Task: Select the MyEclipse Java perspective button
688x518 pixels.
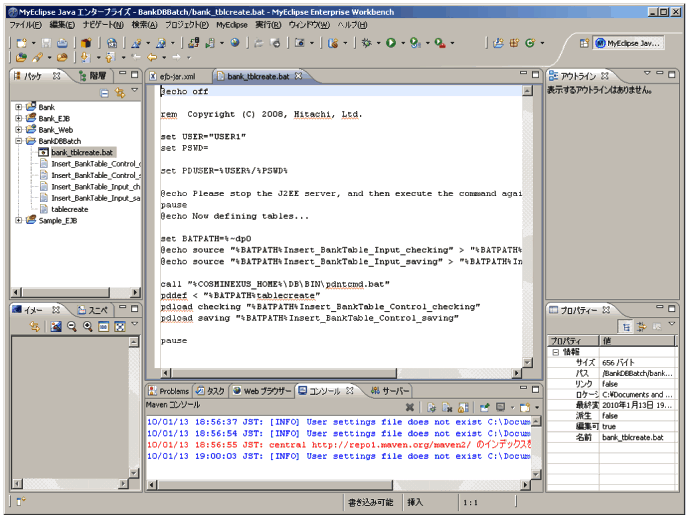Action: (x=628, y=43)
